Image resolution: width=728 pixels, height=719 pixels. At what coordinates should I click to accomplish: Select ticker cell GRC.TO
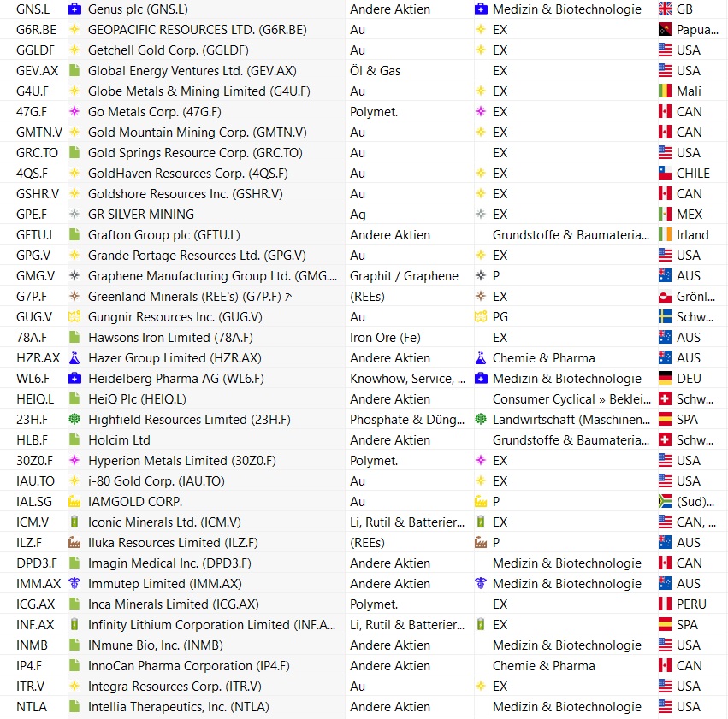tap(37, 153)
